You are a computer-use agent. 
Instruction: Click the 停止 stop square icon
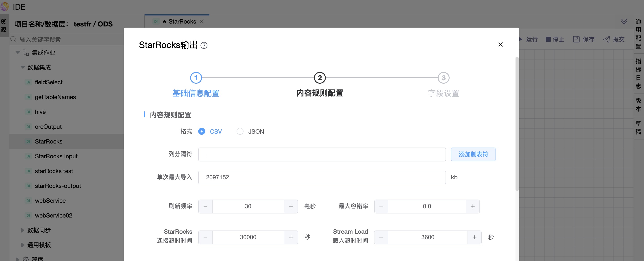click(548, 39)
